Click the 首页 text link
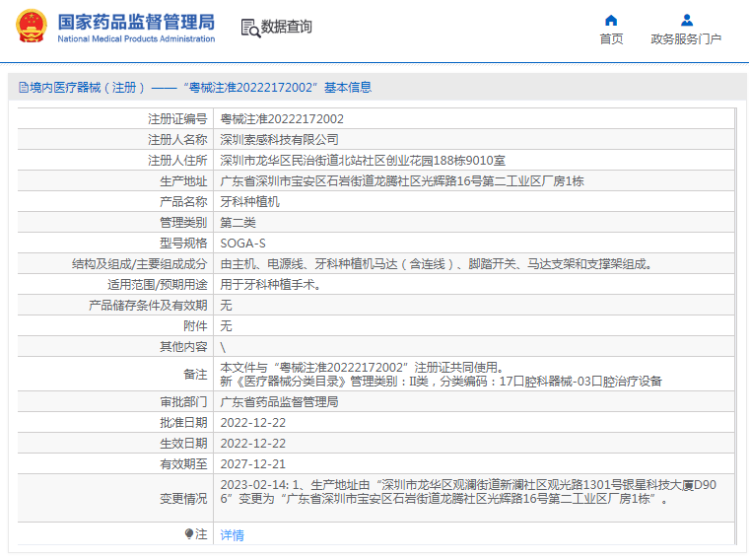This screenshot has height=560, width=749. 611,38
